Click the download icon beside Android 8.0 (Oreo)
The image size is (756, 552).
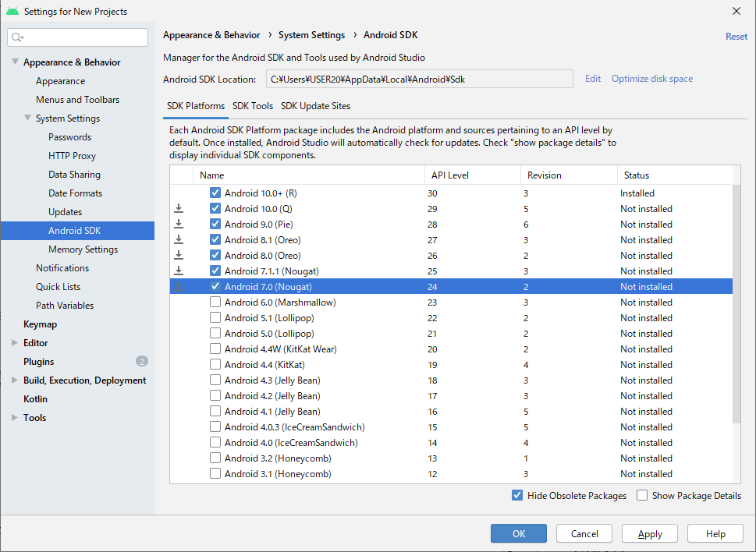click(x=179, y=255)
